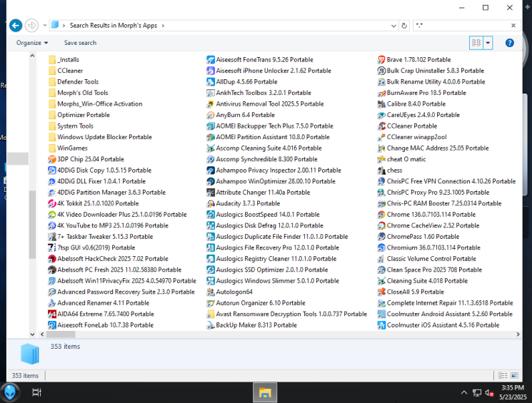Viewport: 532px width, 403px height.
Task: Select Classic Volume Control Portable
Action: click(431, 259)
